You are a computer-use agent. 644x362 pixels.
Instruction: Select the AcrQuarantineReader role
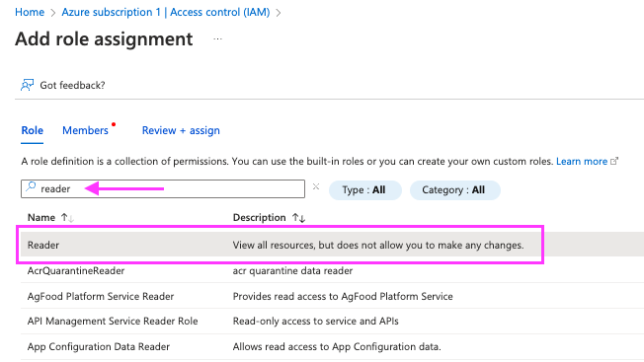(76, 270)
